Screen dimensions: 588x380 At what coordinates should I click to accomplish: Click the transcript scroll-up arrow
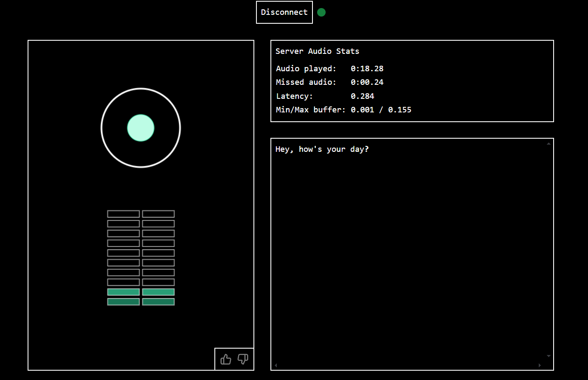[x=549, y=144]
